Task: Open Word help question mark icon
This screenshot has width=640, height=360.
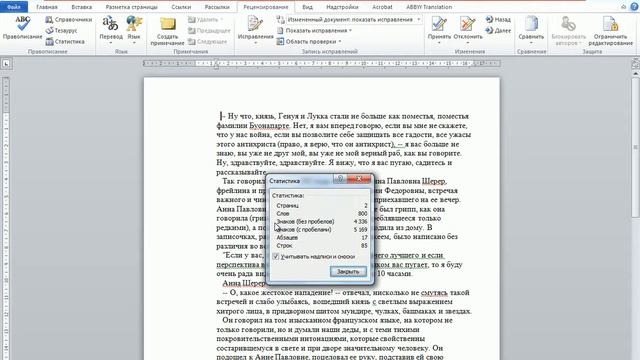Action: [x=634, y=7]
